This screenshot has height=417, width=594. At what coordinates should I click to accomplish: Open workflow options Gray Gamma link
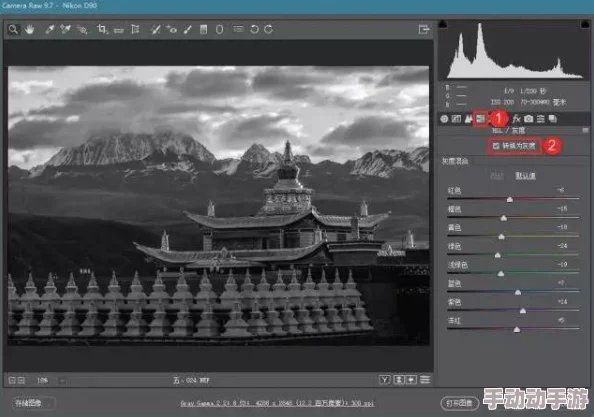[277, 403]
